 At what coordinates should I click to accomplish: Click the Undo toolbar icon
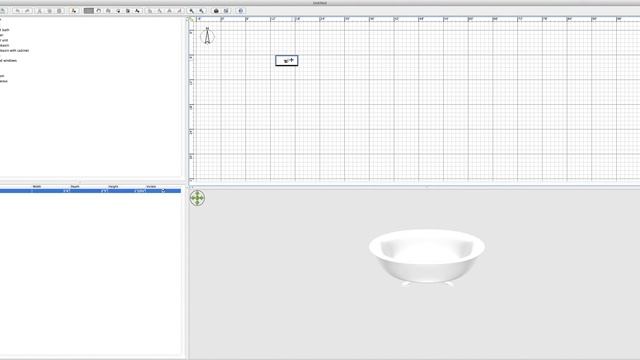coord(18,11)
